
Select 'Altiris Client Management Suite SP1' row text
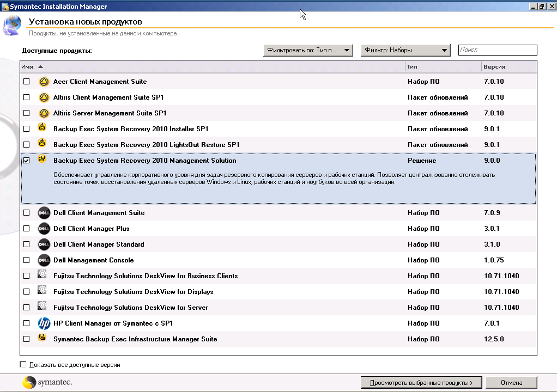[108, 97]
